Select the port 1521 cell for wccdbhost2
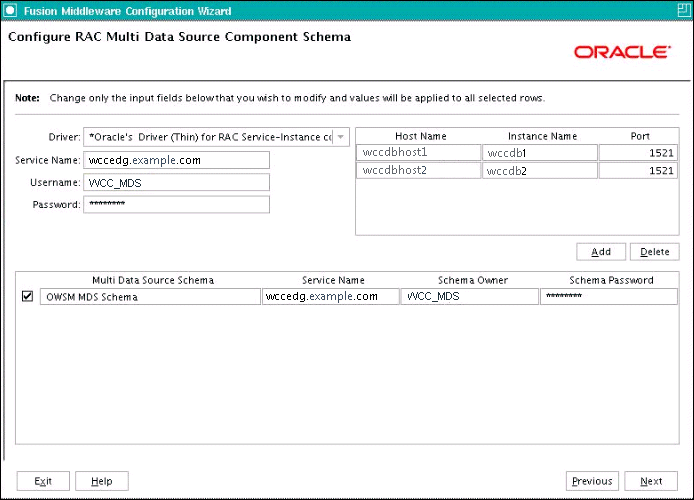Viewport: 694px width, 500px height. (639, 170)
